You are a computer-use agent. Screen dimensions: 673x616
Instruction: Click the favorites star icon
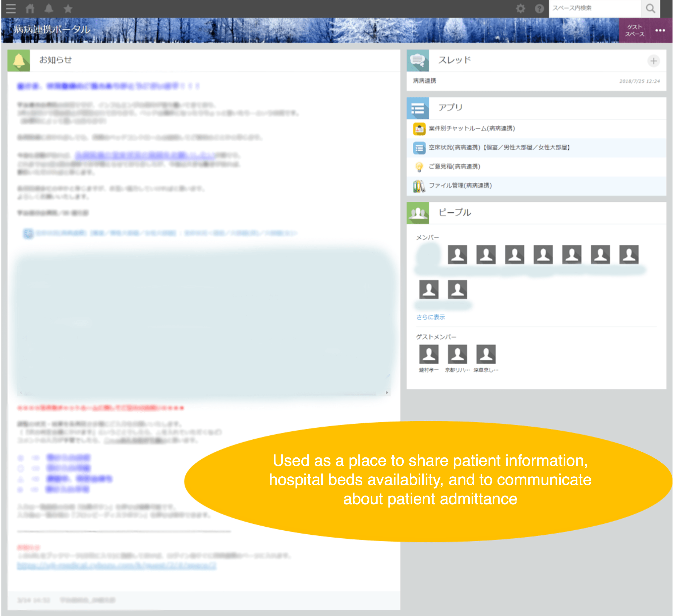[x=68, y=8]
